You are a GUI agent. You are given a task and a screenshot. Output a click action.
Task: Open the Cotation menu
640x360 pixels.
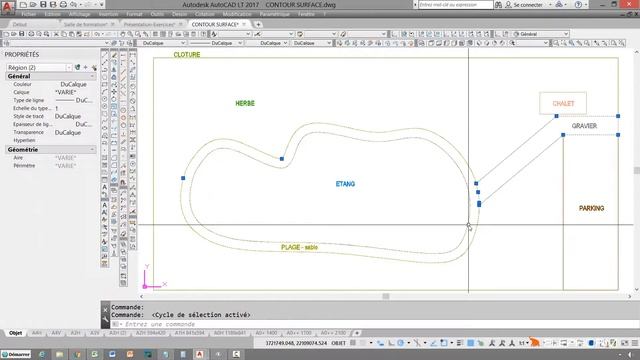point(204,14)
